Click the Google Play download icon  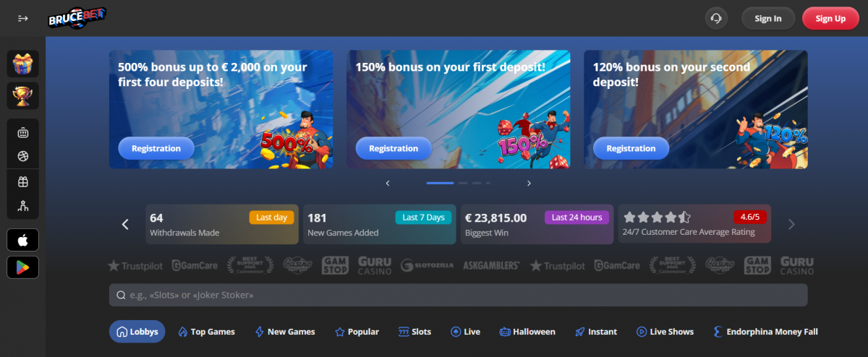22,267
